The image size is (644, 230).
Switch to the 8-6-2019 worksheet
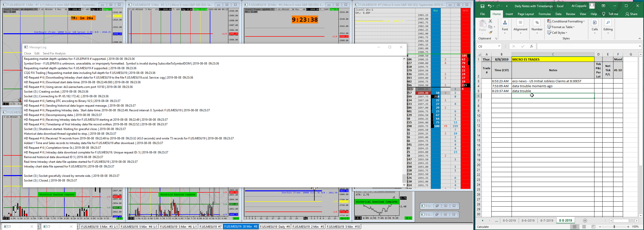coord(528,220)
